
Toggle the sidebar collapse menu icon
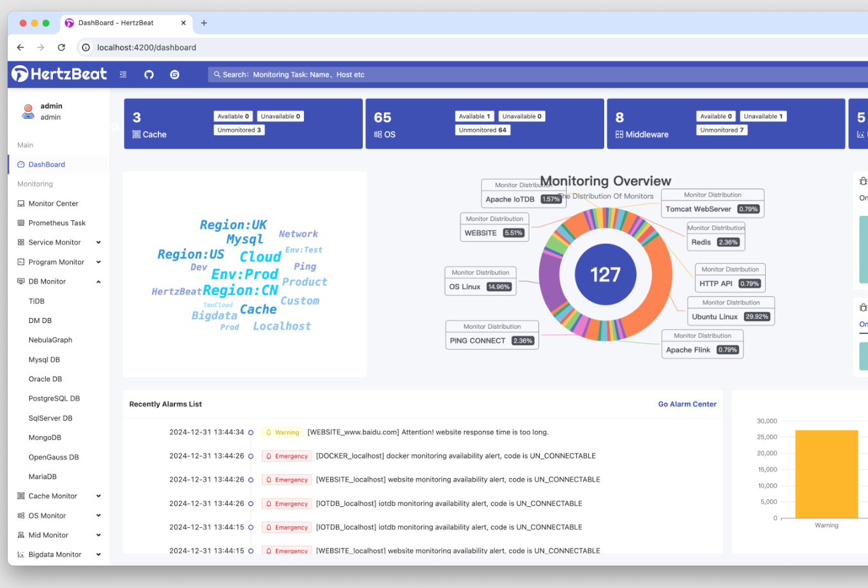point(123,75)
